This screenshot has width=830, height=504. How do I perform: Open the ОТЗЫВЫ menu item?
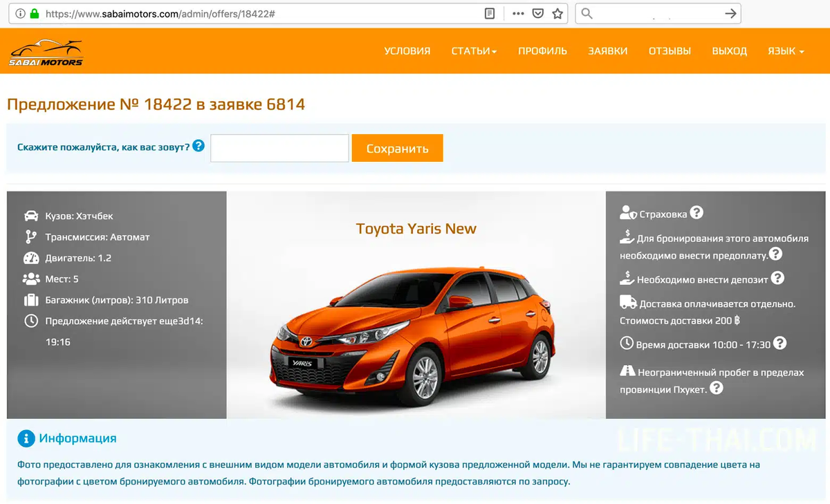pos(670,51)
